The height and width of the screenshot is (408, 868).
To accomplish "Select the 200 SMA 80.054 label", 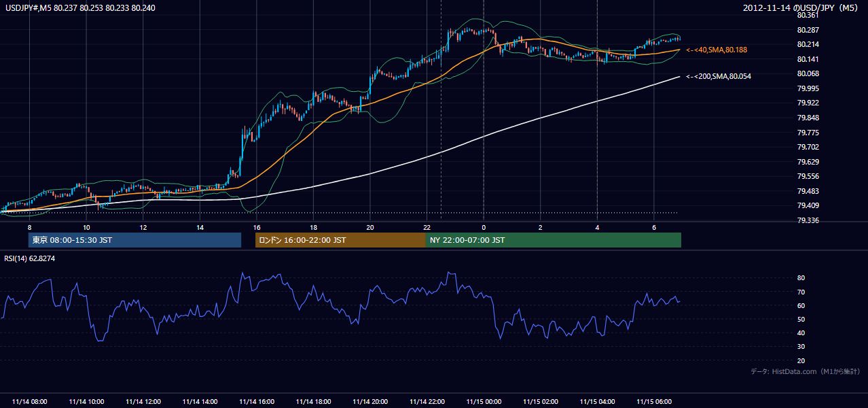I will 719,76.
